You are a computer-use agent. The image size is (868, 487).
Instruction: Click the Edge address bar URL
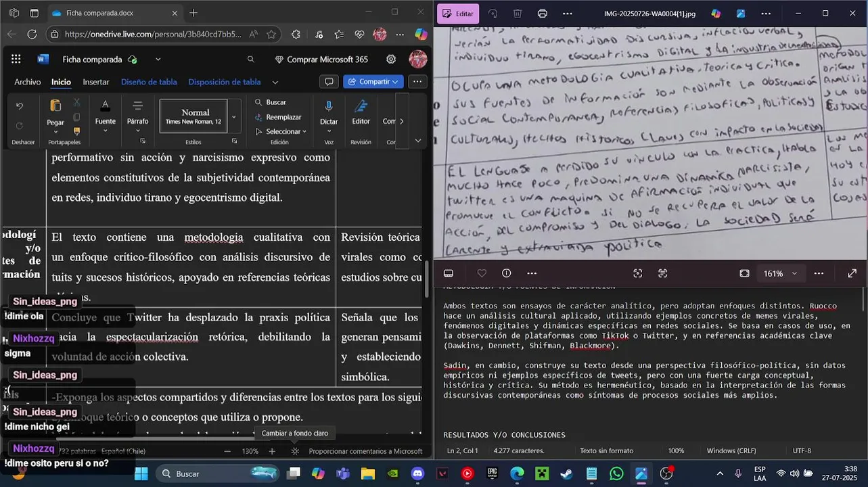(154, 34)
